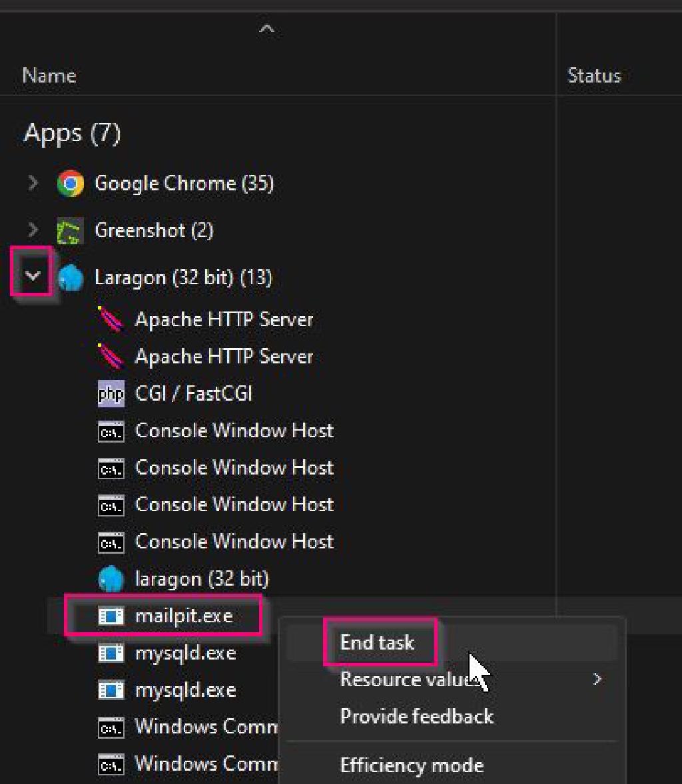Click the Status column header
This screenshot has height=784, width=682.
593,75
